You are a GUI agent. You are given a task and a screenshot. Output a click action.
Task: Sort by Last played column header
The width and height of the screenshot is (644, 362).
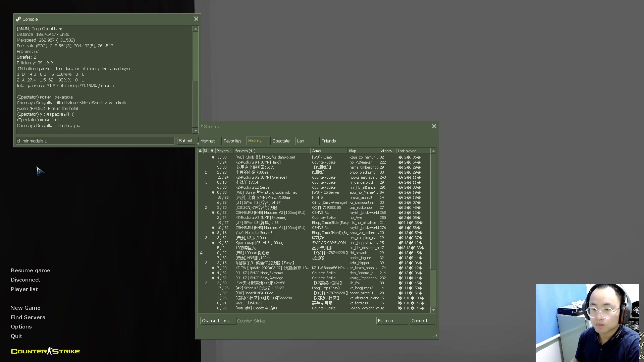pos(413,151)
